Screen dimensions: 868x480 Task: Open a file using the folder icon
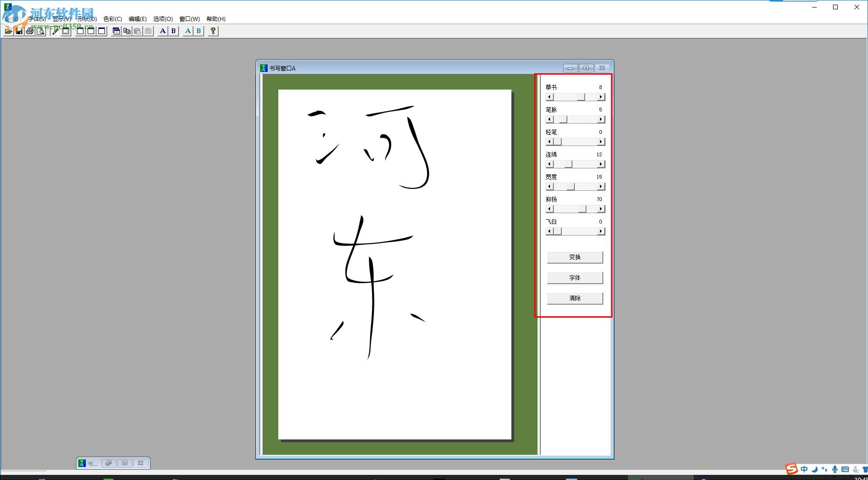coord(8,31)
